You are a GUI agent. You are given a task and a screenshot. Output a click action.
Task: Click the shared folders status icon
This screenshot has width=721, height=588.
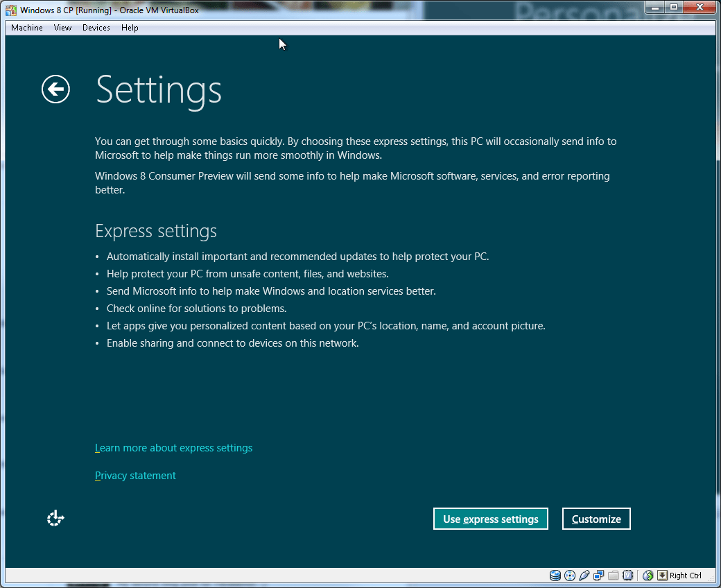coord(613,576)
